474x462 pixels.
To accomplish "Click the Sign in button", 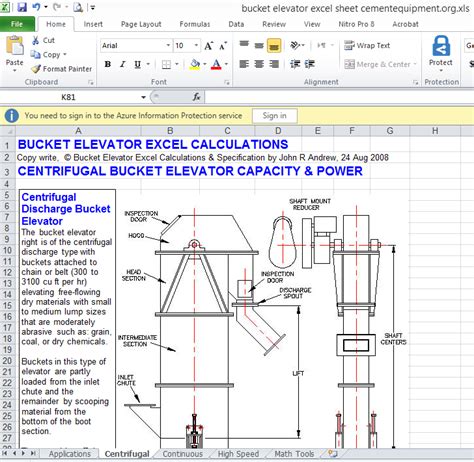I will 274,116.
